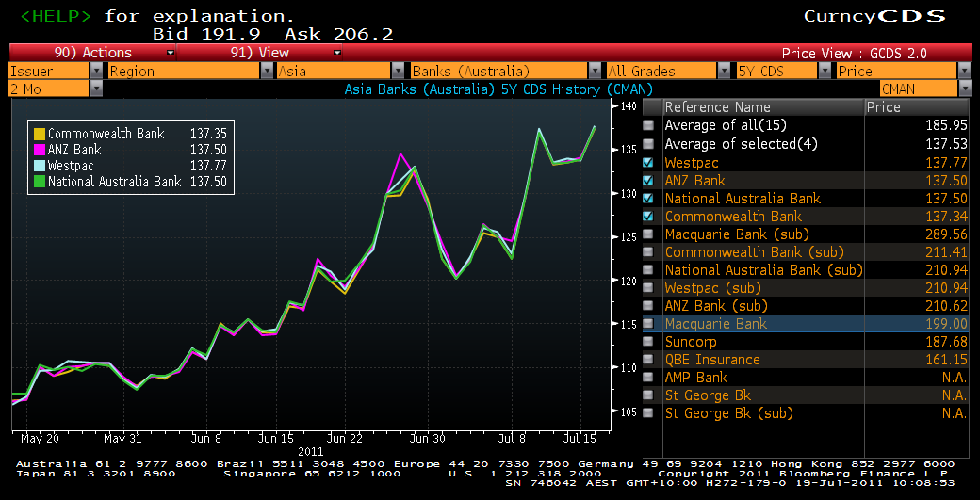Screen dimensions: 980x500
Task: Expand the 2 Mo time range dropdown
Action: point(96,89)
